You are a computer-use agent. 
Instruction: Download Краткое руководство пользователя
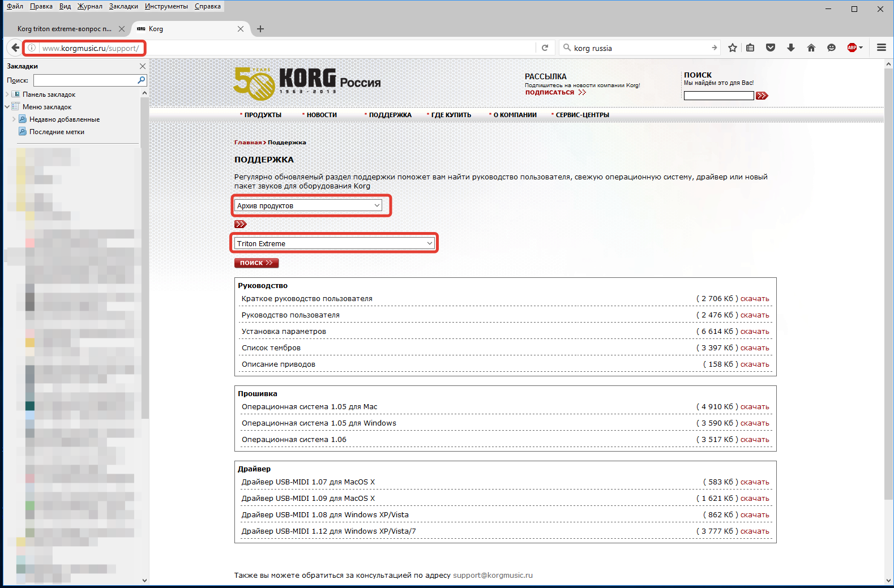(x=755, y=299)
